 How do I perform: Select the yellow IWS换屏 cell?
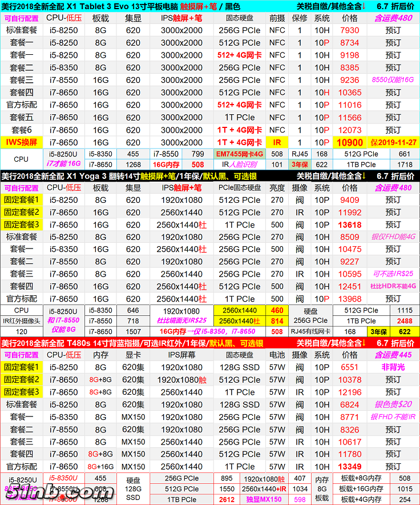click(22, 142)
